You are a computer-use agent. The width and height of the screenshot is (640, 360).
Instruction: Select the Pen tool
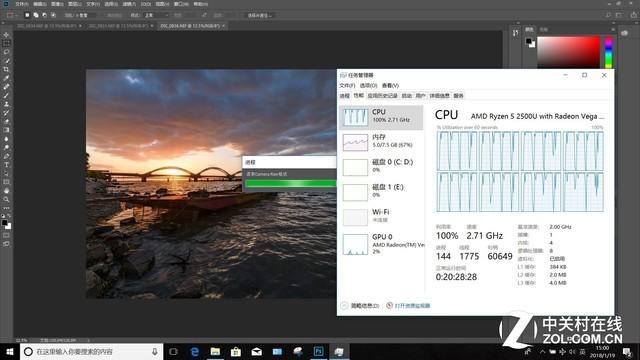click(x=6, y=156)
